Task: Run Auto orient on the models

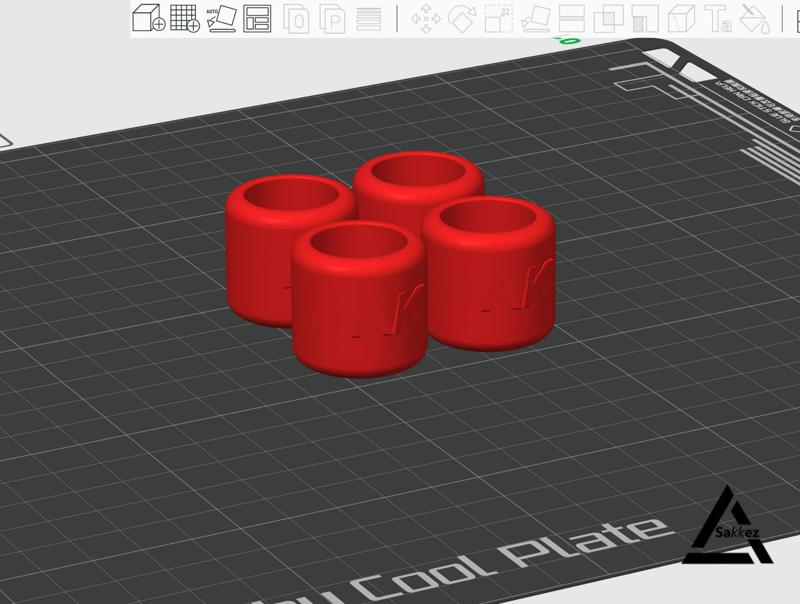Action: coord(221,18)
